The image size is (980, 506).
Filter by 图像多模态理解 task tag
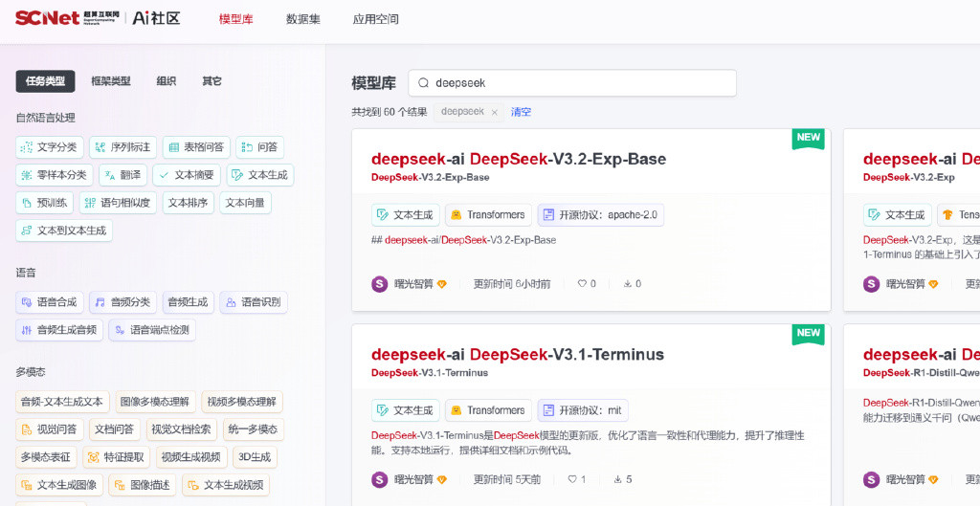click(x=156, y=402)
